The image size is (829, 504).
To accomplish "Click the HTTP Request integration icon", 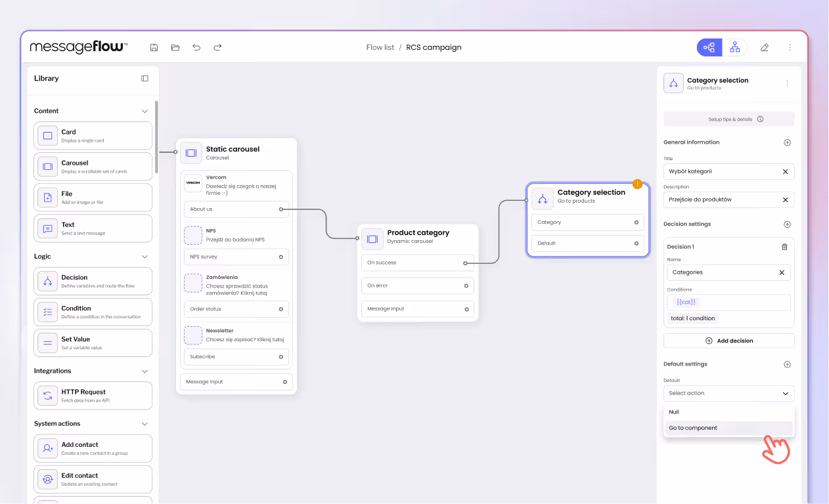I will 47,395.
